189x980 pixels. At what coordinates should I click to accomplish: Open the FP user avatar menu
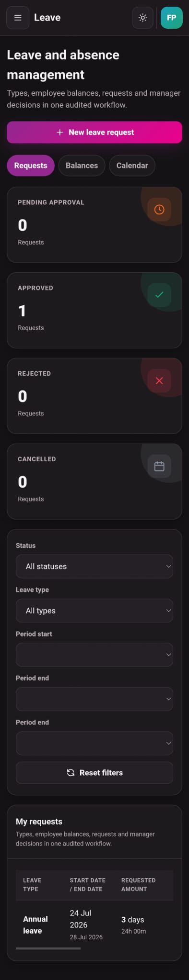point(171,18)
